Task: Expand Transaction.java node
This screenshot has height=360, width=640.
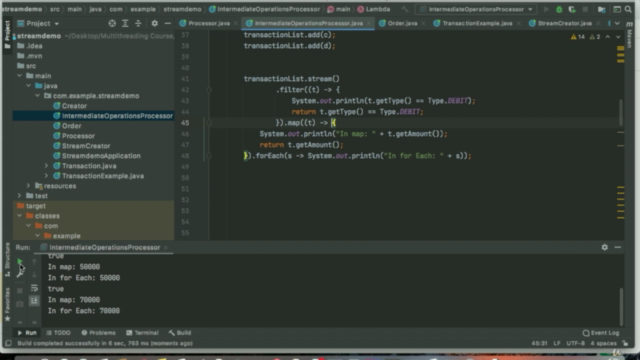Action: pos(46,166)
